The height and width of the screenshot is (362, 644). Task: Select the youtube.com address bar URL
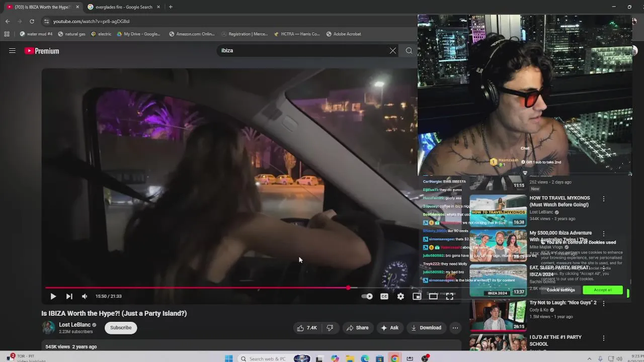click(x=91, y=22)
